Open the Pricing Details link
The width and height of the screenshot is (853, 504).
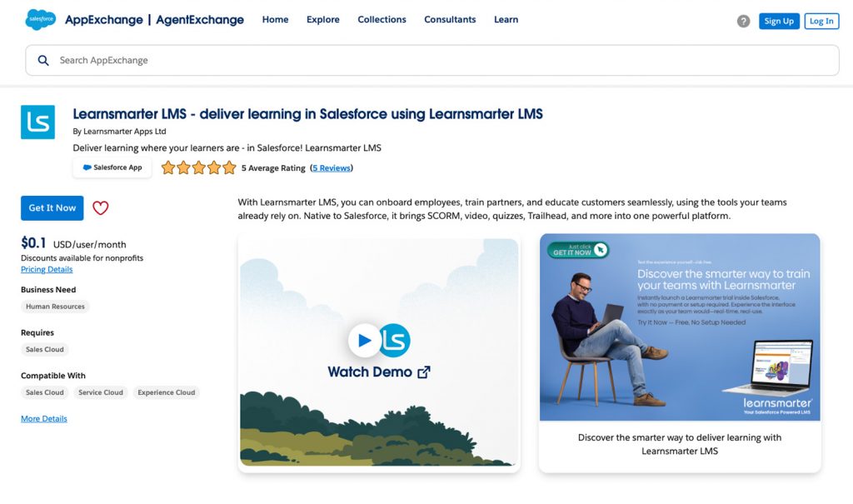click(x=47, y=269)
